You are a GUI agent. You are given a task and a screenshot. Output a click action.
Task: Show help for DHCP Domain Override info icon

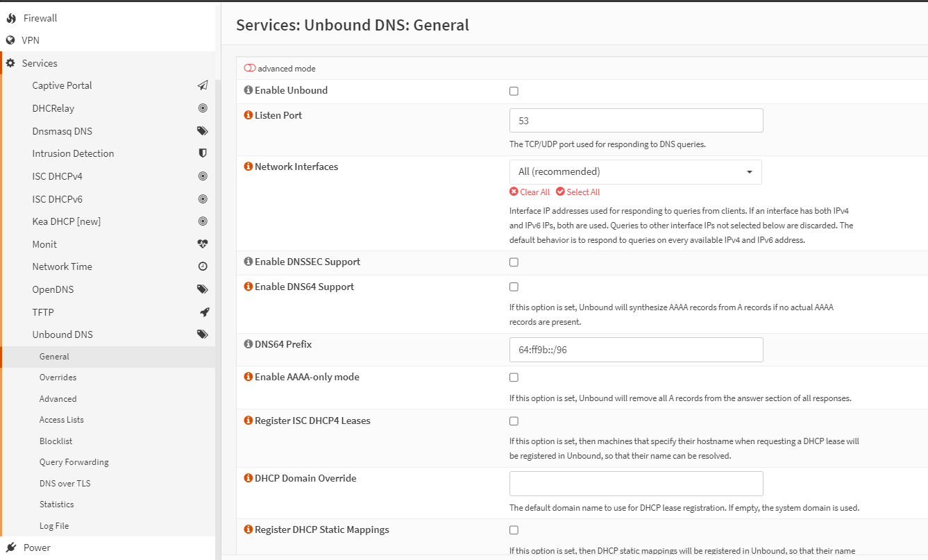pos(248,478)
